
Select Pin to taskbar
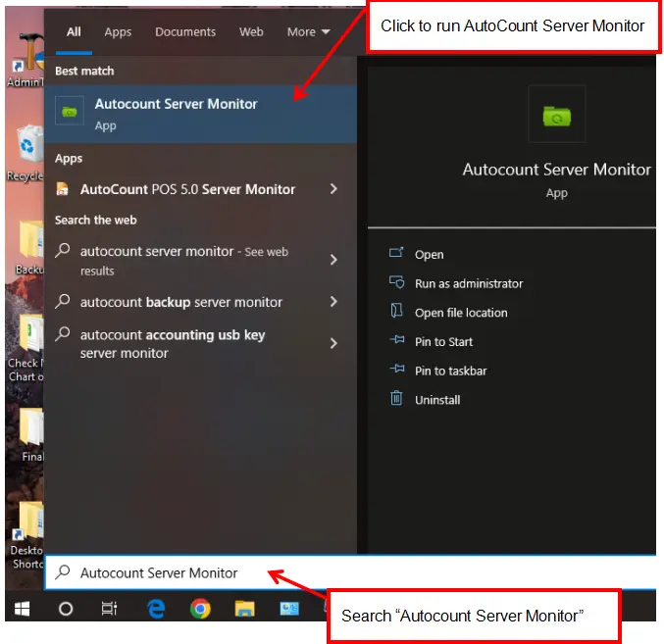click(450, 371)
